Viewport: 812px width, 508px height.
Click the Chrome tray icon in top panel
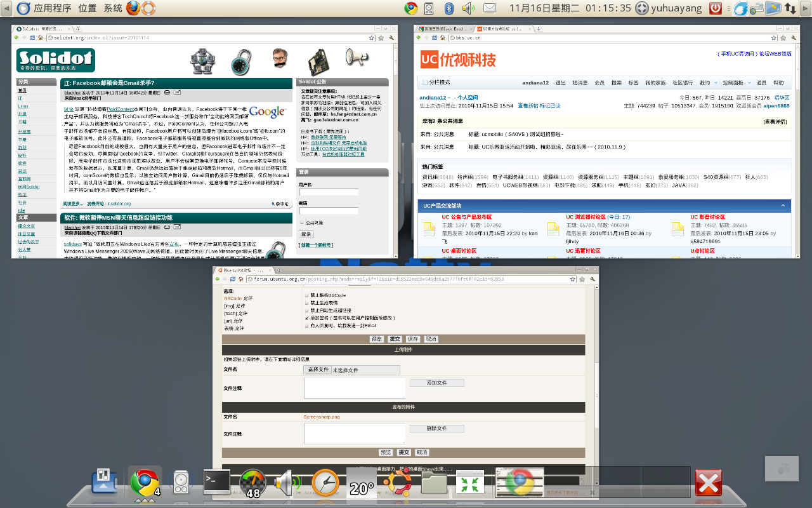point(410,8)
